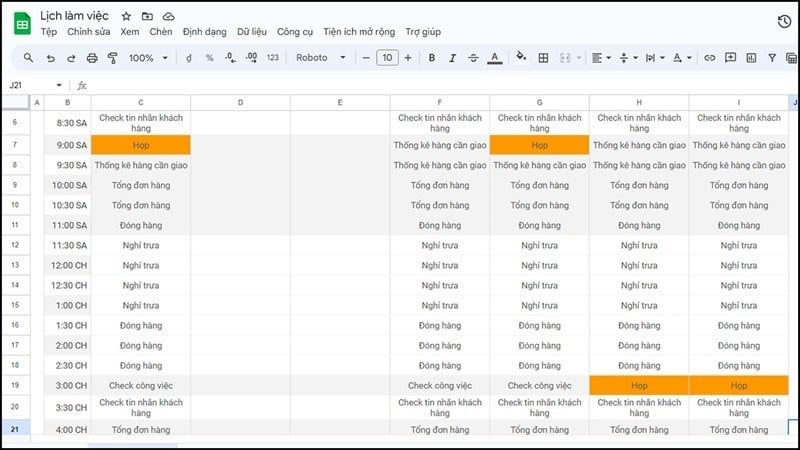800x450 pixels.
Task: Star the Lịch làm việc document
Action: (x=126, y=17)
